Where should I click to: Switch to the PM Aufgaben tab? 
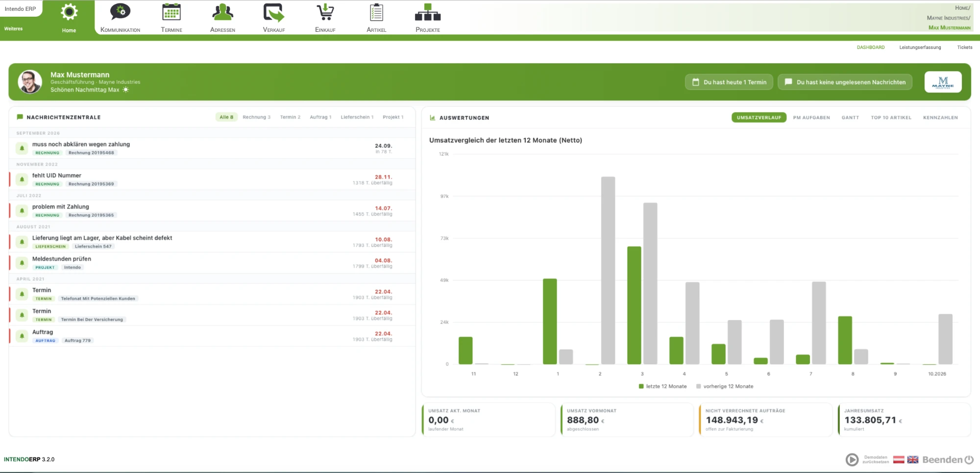click(x=811, y=118)
